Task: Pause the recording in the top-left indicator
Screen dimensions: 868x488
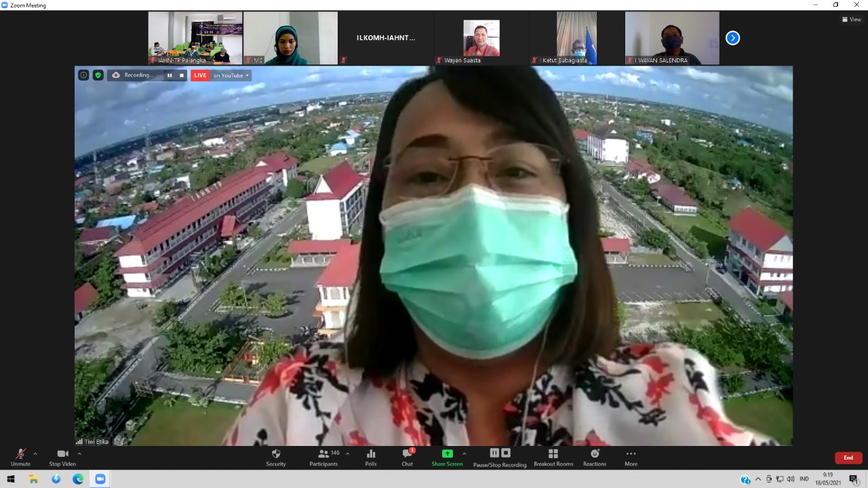Action: coord(170,75)
